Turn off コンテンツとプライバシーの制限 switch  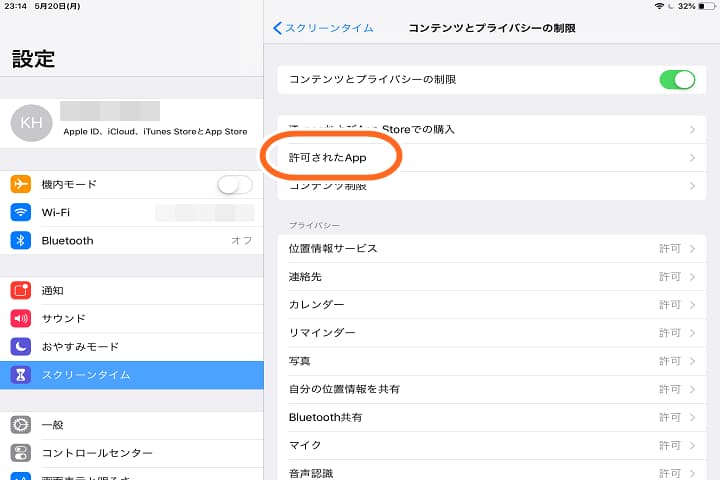[677, 80]
